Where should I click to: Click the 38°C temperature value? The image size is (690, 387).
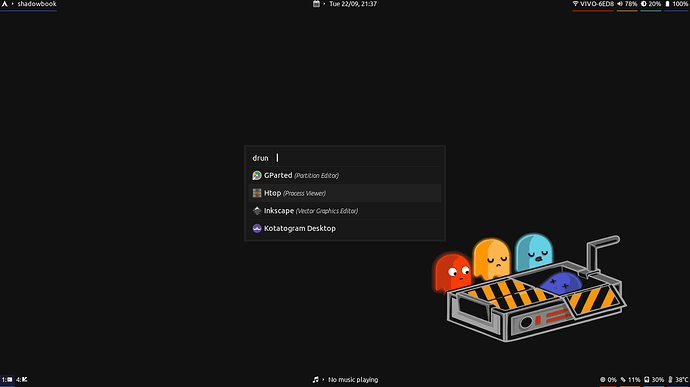[682, 379]
